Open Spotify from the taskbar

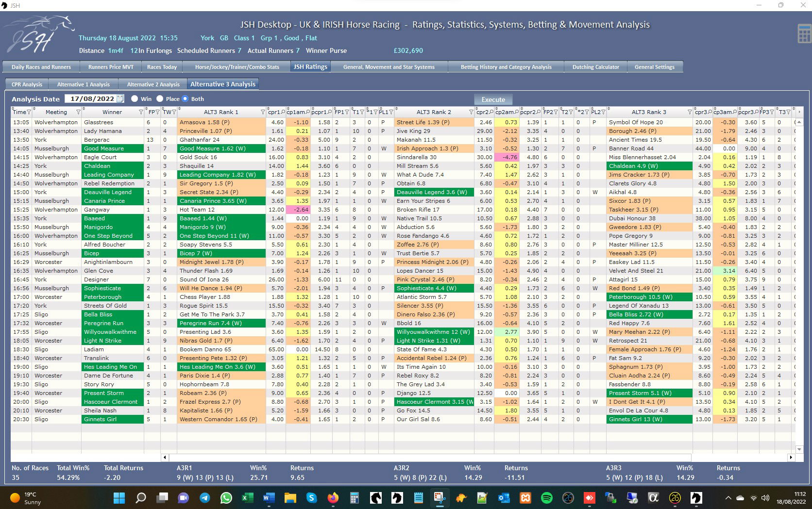[546, 498]
